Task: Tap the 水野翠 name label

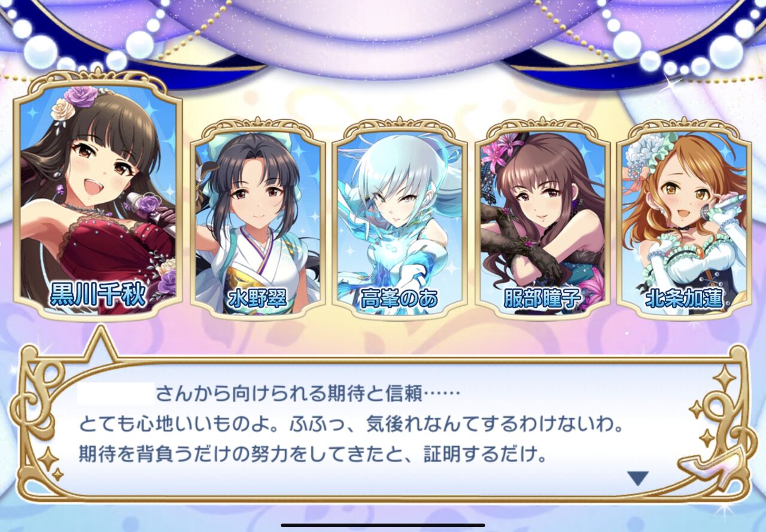Action: tap(258, 299)
